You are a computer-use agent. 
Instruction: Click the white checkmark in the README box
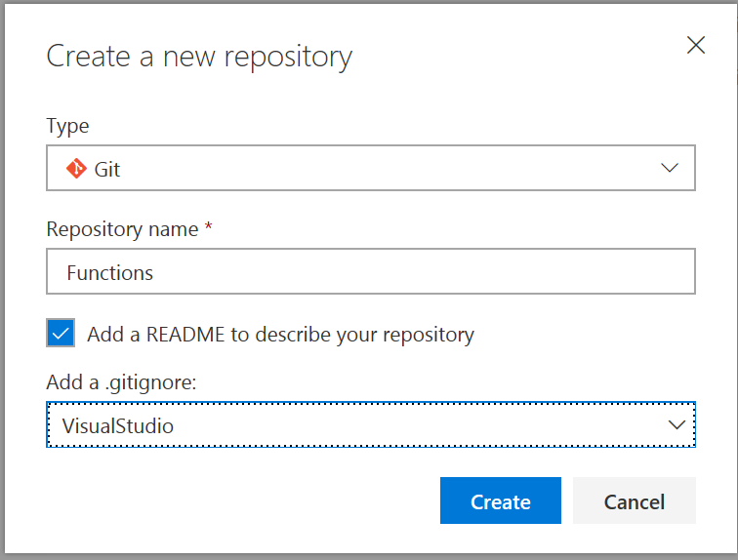(x=60, y=334)
